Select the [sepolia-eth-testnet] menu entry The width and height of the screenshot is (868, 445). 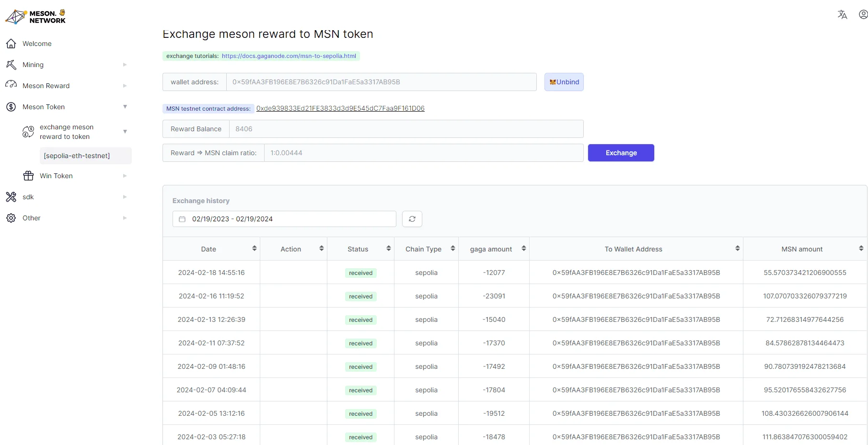(x=86, y=156)
